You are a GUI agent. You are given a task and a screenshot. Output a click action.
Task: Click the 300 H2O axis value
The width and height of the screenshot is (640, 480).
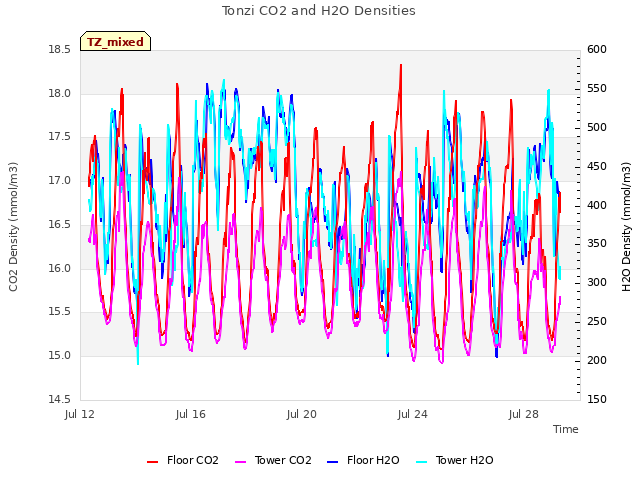click(x=597, y=282)
